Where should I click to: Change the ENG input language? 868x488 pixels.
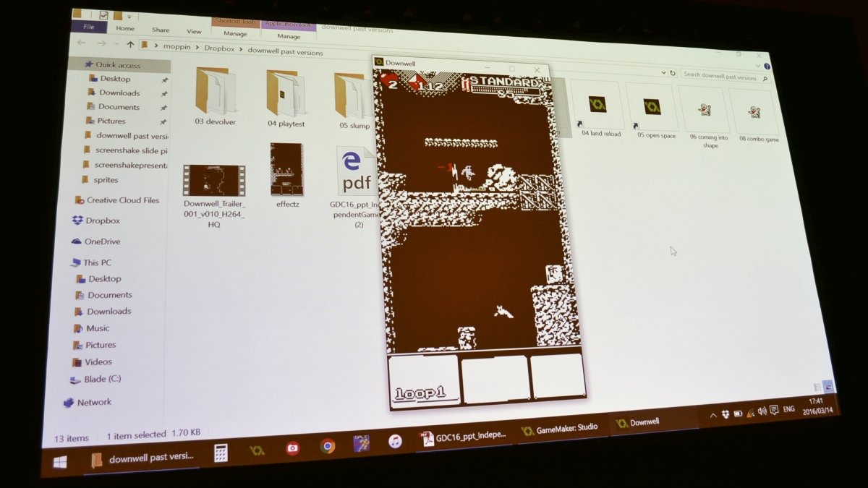coord(789,408)
